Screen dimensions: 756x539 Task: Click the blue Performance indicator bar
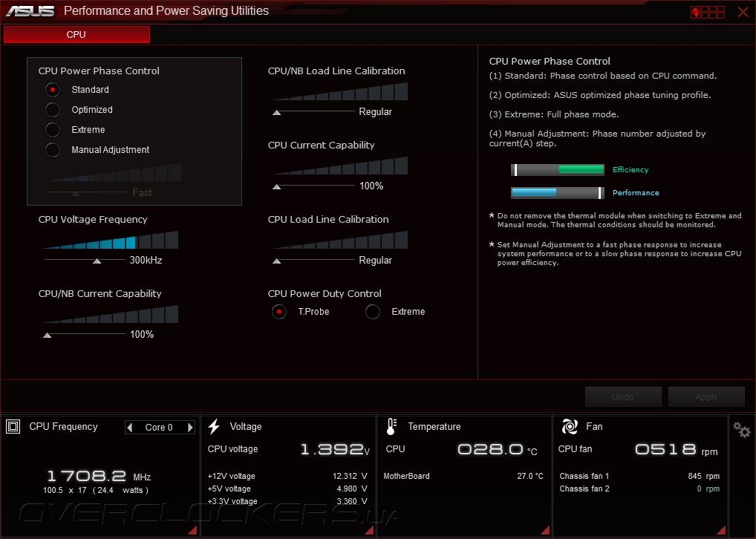(558, 193)
